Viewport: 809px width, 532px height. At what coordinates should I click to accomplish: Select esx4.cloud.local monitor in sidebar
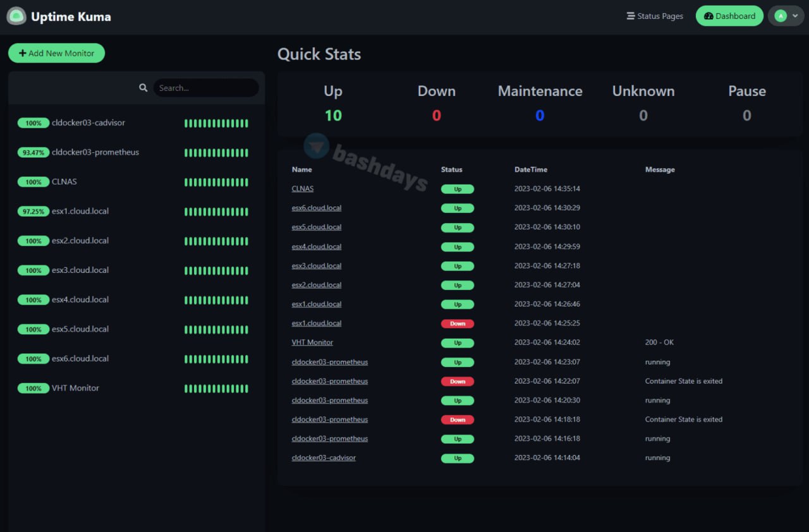(136, 299)
